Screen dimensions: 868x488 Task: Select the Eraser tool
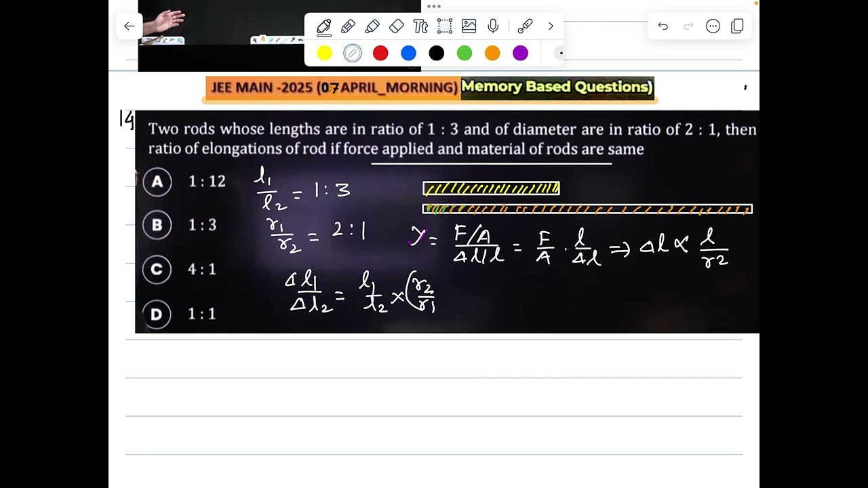click(x=397, y=26)
